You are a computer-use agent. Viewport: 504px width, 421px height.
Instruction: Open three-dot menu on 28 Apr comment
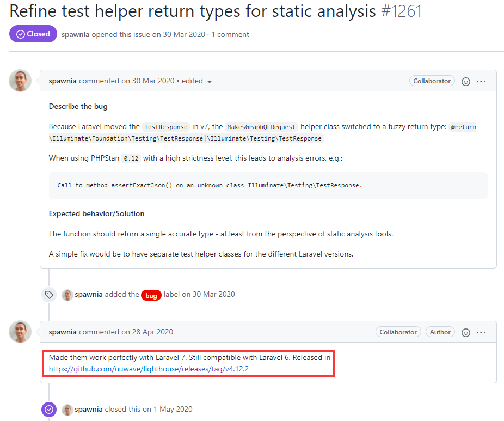click(x=481, y=332)
